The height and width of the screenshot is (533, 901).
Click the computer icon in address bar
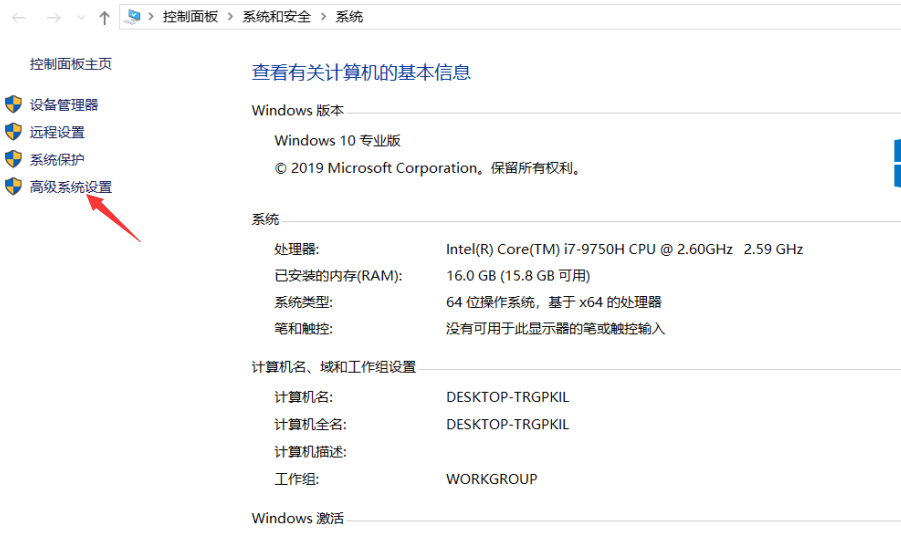pyautogui.click(x=133, y=17)
